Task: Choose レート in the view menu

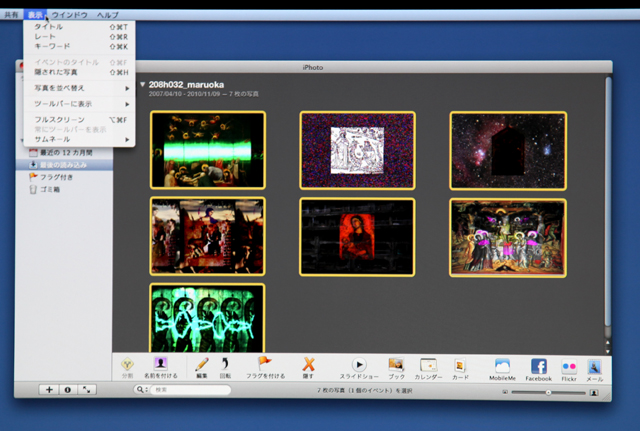Action: [x=80, y=37]
